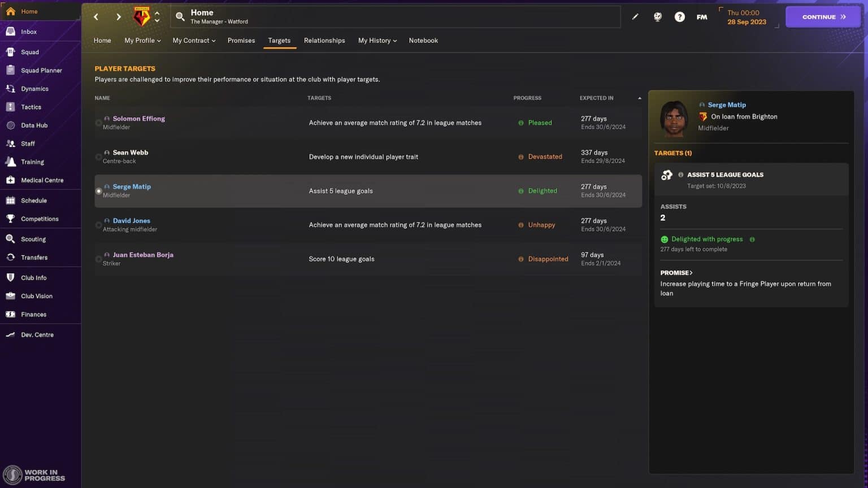Open the Tactics screen from sidebar

31,107
